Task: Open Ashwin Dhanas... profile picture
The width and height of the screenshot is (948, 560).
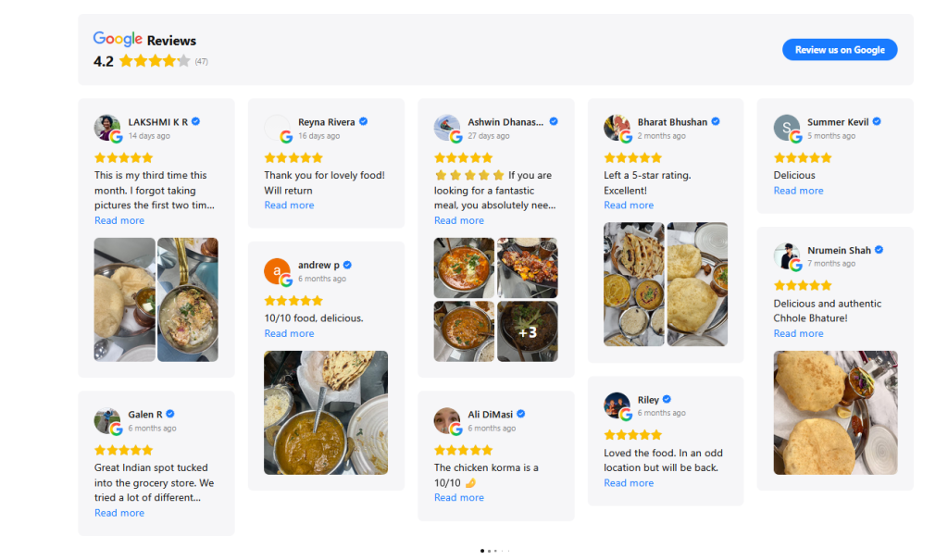Action: (x=447, y=128)
